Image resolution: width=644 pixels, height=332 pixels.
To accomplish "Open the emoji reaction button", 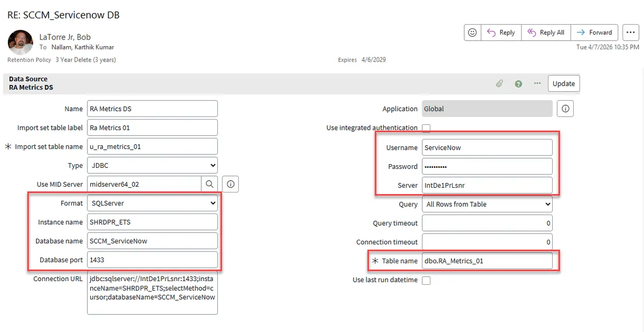I will click(472, 32).
